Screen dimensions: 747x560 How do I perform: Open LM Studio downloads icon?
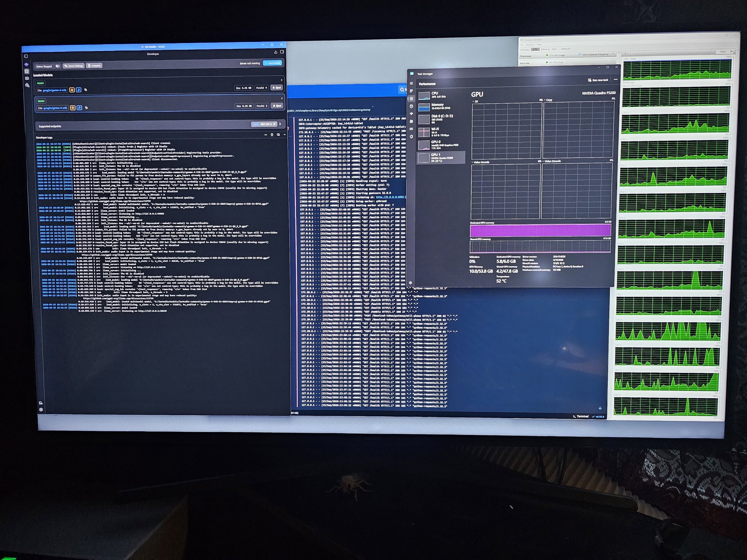[x=275, y=52]
